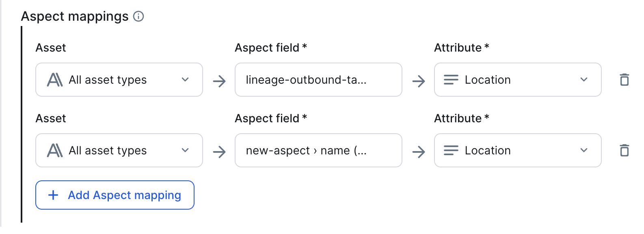Click the text-lines icon in first Location attribute
Viewport: 644px width, 234px height.
click(451, 80)
